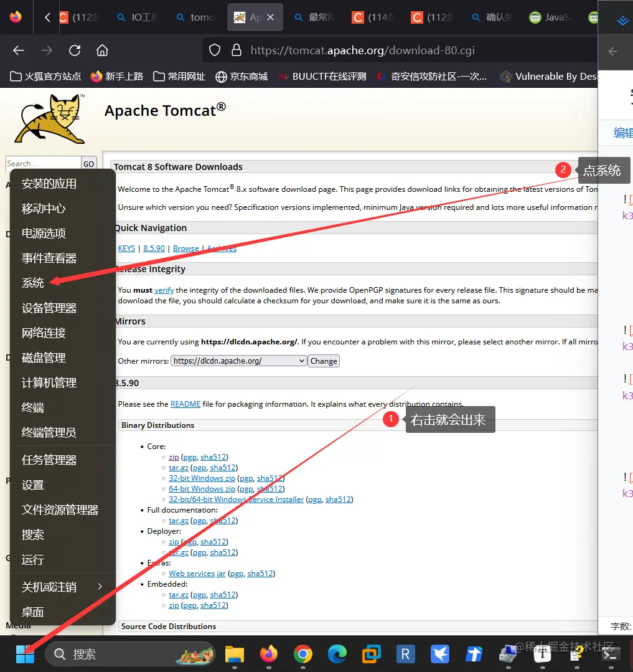This screenshot has height=672, width=633.
Task: Select 文件资源管理器 in the context menu
Action: pos(63,509)
